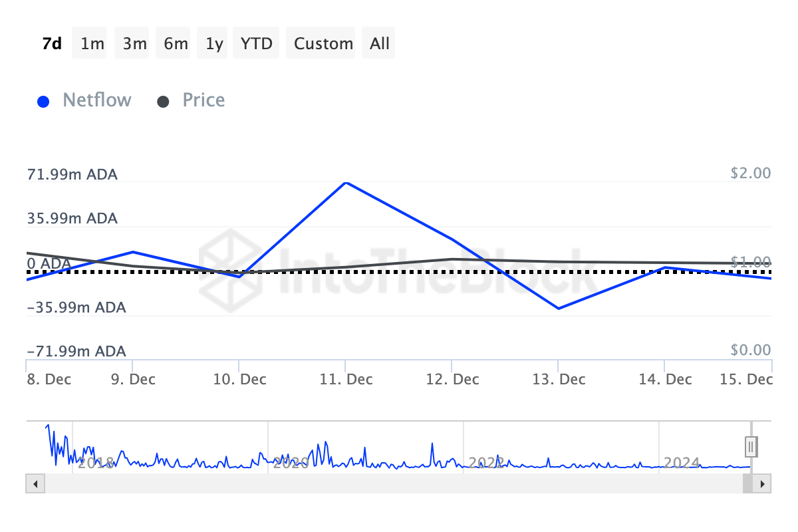Click the Netflow peak on 11. Dec
The image size is (798, 532).
pos(346,182)
